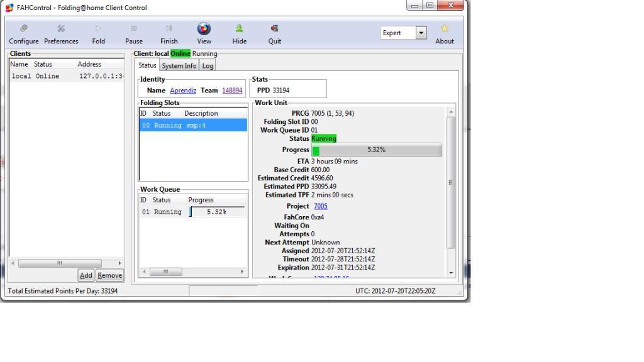The height and width of the screenshot is (362, 644).
Task: Click the FahCore value 0xa4
Action: 318,217
